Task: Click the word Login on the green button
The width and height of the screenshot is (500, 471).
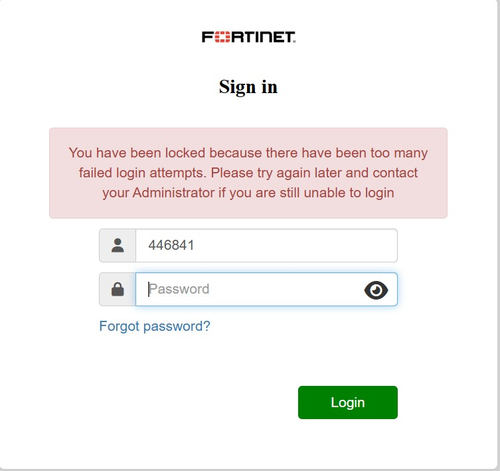Action: tap(348, 403)
